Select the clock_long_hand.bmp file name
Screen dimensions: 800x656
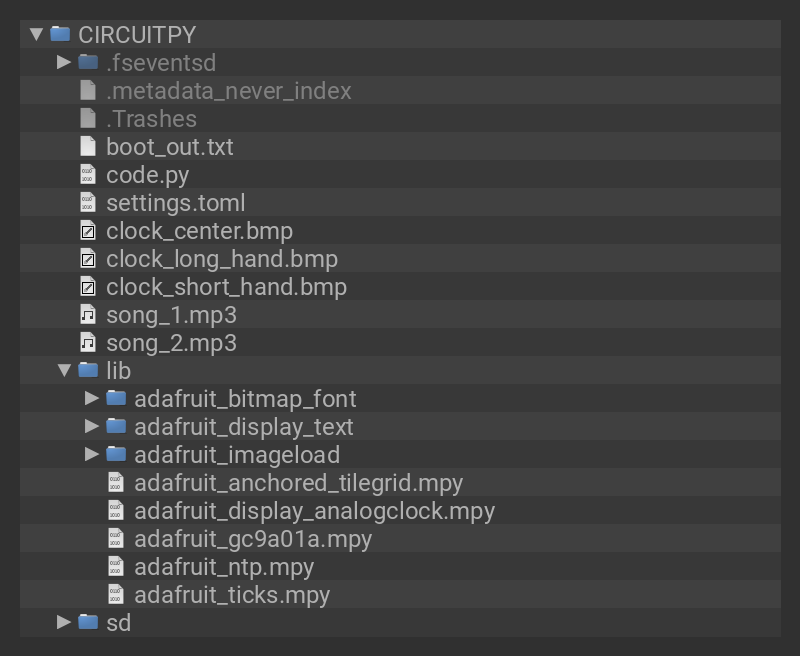pos(222,259)
